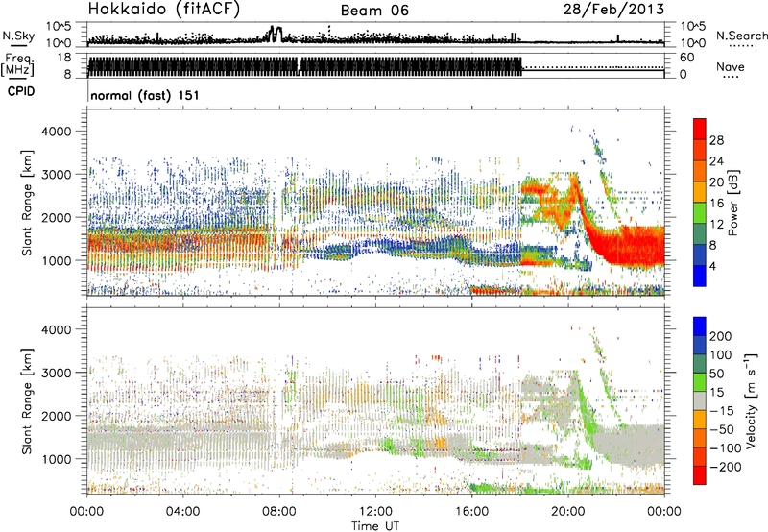This screenshot has height=532, width=768.
Task: Click the 'Nave' legend label
Action: 731,66
